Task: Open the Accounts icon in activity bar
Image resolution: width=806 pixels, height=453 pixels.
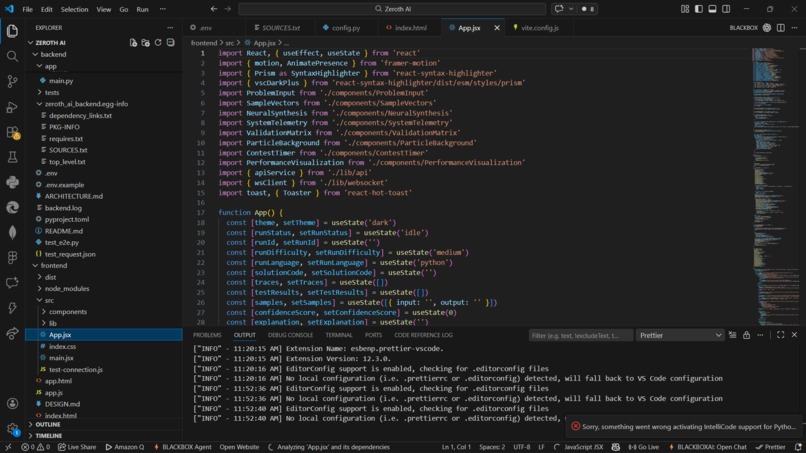Action: click(x=12, y=404)
